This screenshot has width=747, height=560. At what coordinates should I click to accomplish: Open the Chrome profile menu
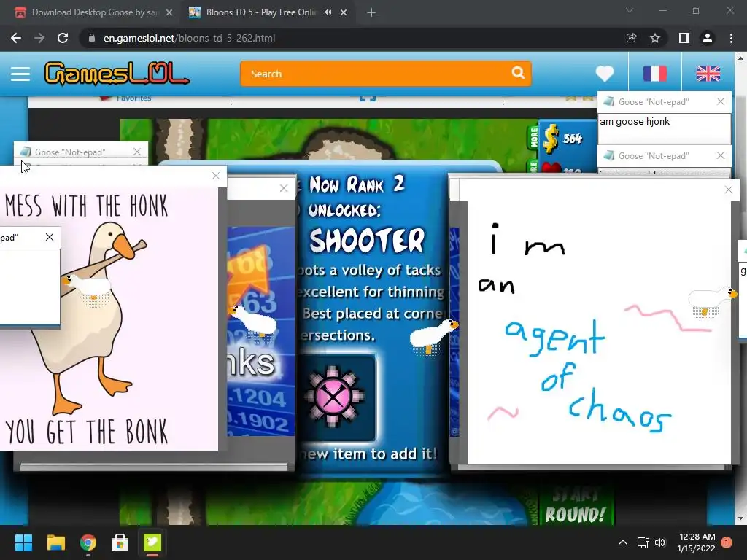pyautogui.click(x=708, y=38)
